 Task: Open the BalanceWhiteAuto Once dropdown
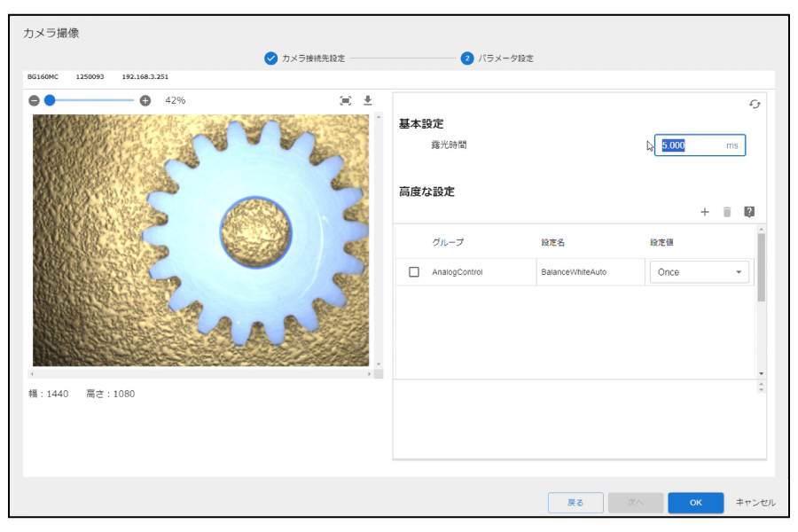coord(700,272)
